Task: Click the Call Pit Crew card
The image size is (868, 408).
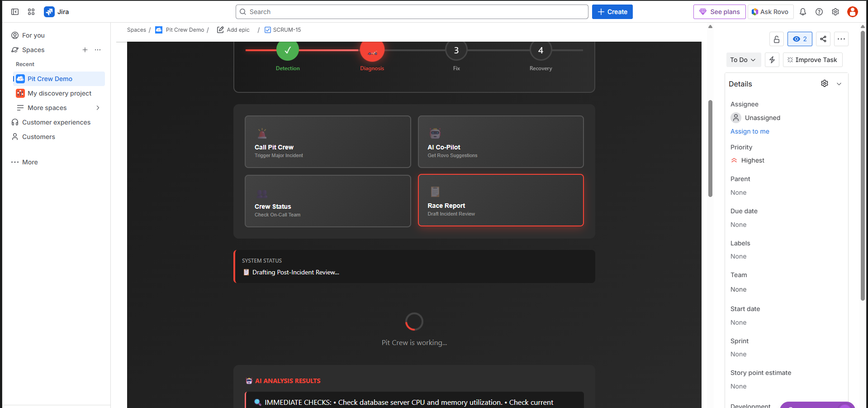Action: [328, 142]
